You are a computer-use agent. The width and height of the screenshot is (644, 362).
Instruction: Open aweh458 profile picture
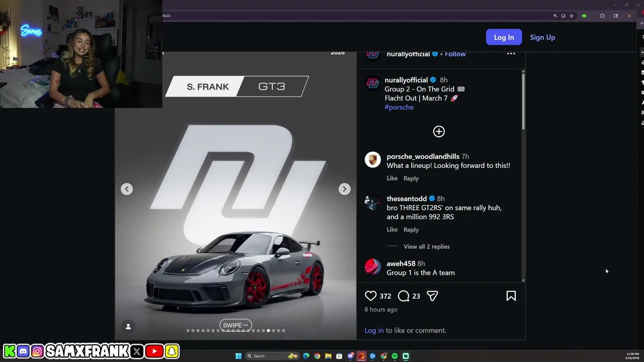coord(373,267)
